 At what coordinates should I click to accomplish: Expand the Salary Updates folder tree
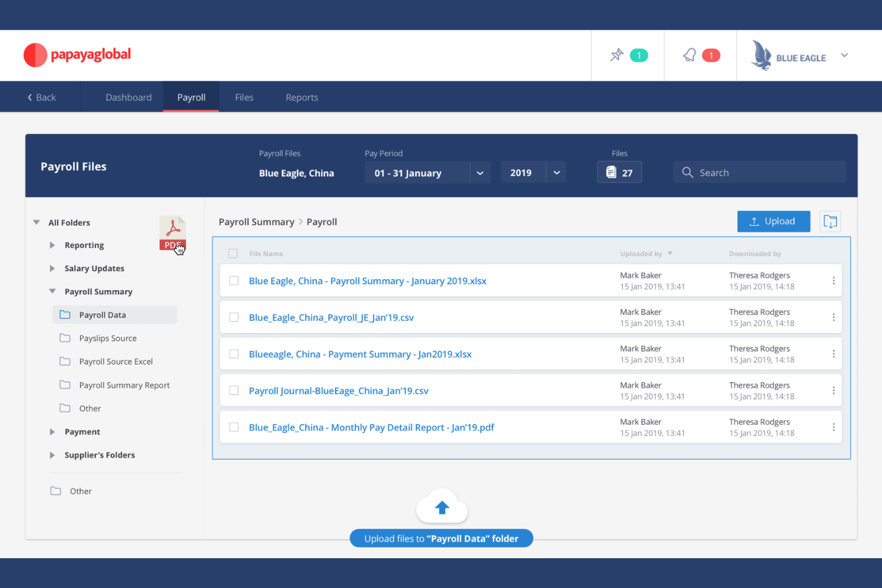[51, 268]
